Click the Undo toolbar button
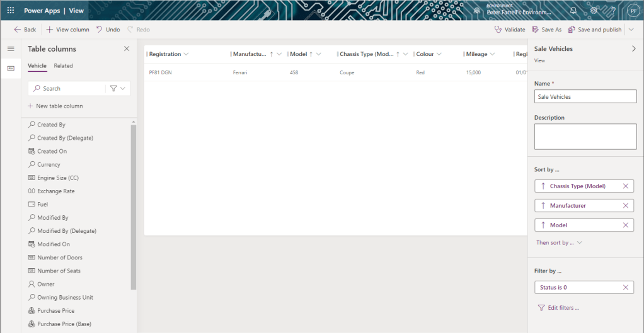Viewport: 644px width, 333px height. [x=108, y=30]
